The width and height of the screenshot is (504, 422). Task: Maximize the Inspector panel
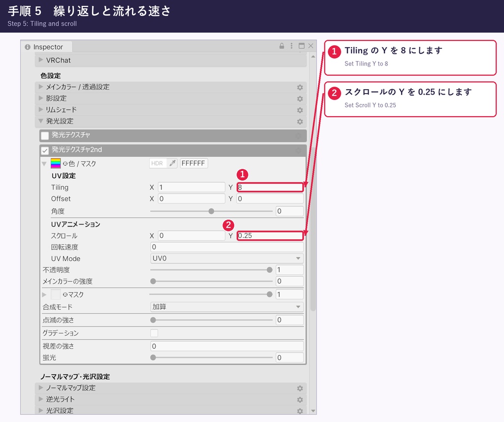302,46
